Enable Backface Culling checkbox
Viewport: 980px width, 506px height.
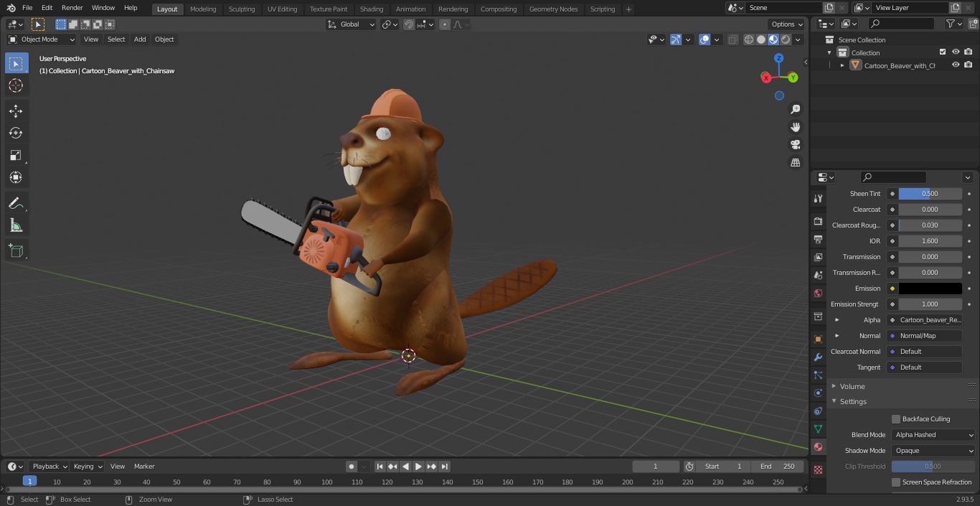896,419
